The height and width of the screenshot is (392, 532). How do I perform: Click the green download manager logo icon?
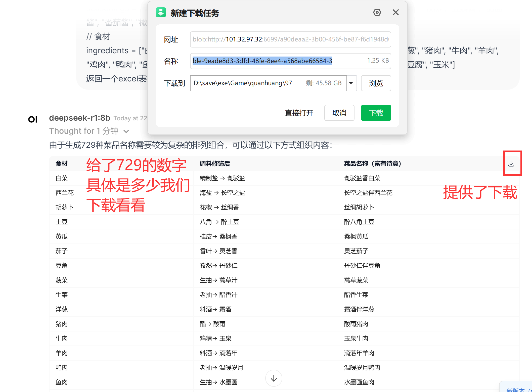tap(161, 12)
